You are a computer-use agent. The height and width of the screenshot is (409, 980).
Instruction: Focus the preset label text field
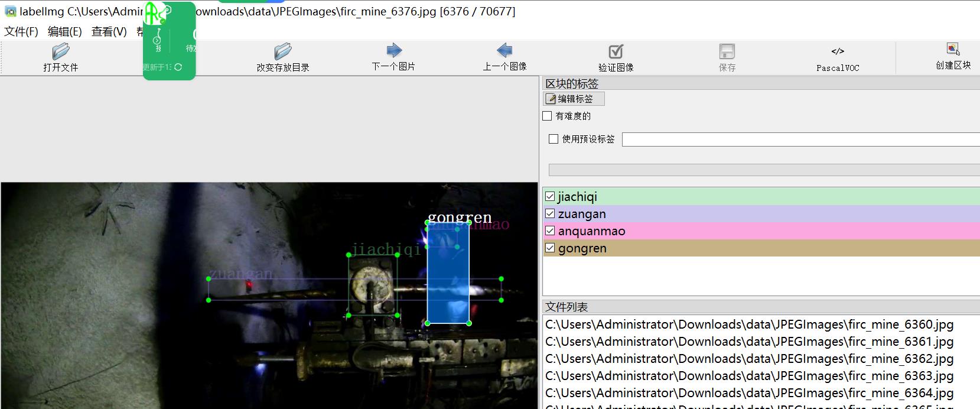tap(800, 139)
